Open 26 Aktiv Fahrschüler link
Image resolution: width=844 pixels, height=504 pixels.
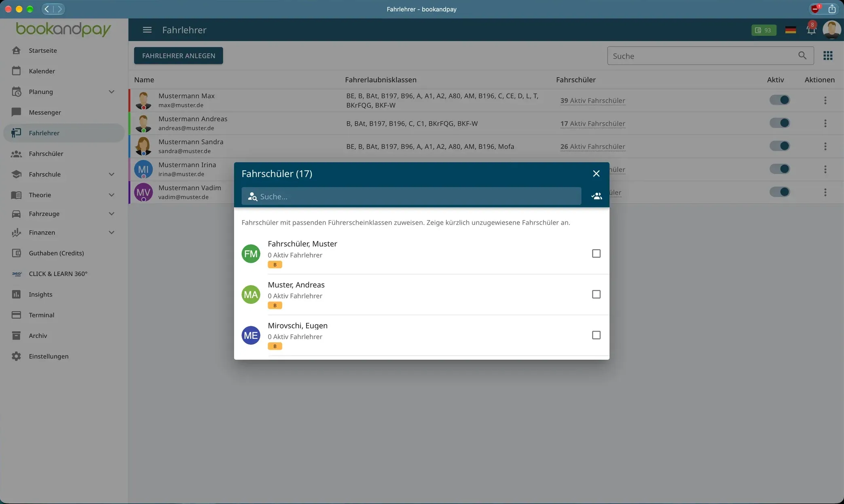click(592, 147)
